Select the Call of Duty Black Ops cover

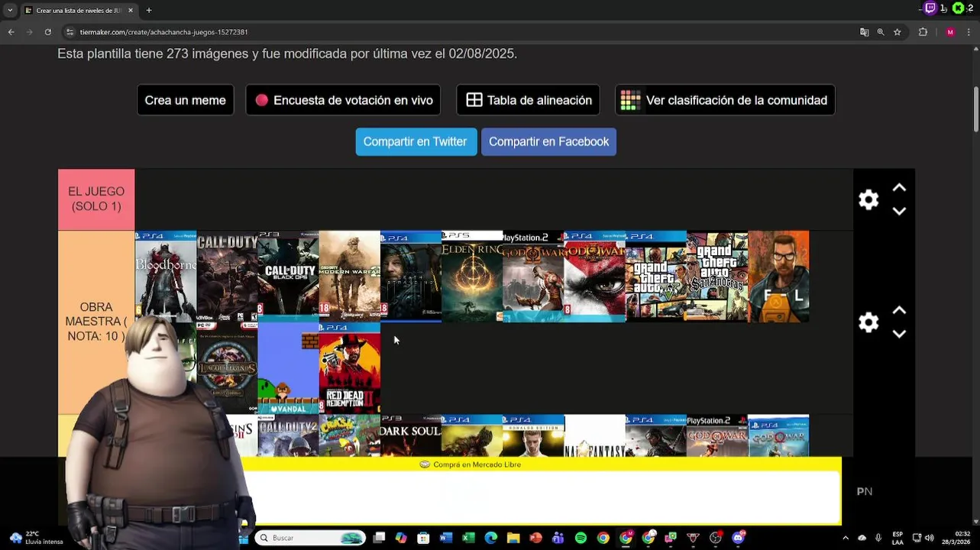288,277
